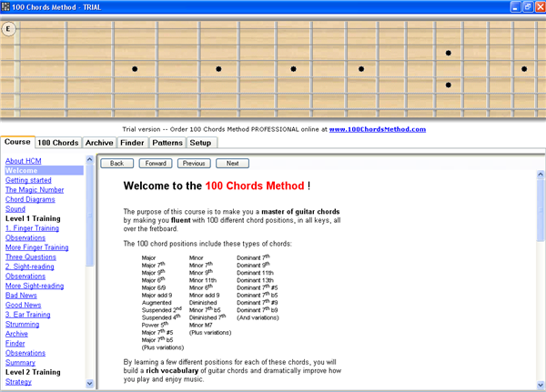546x392 pixels.
Task: Click the Welcome to the 100 Chords Method heading
Action: tap(217, 186)
